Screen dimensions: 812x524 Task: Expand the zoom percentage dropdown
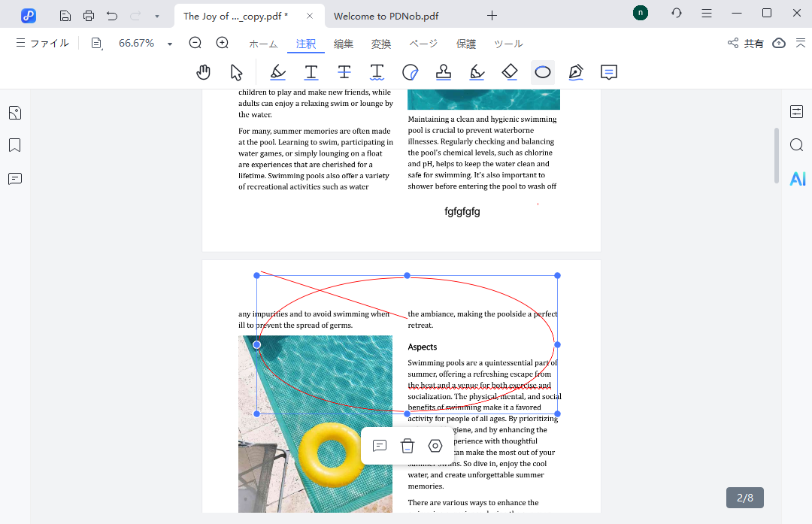[170, 44]
